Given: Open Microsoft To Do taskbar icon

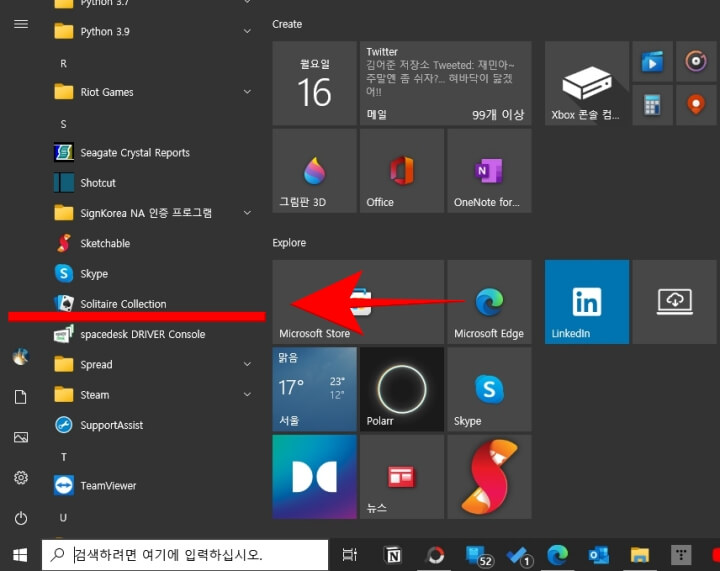Looking at the screenshot, I should tap(519, 555).
